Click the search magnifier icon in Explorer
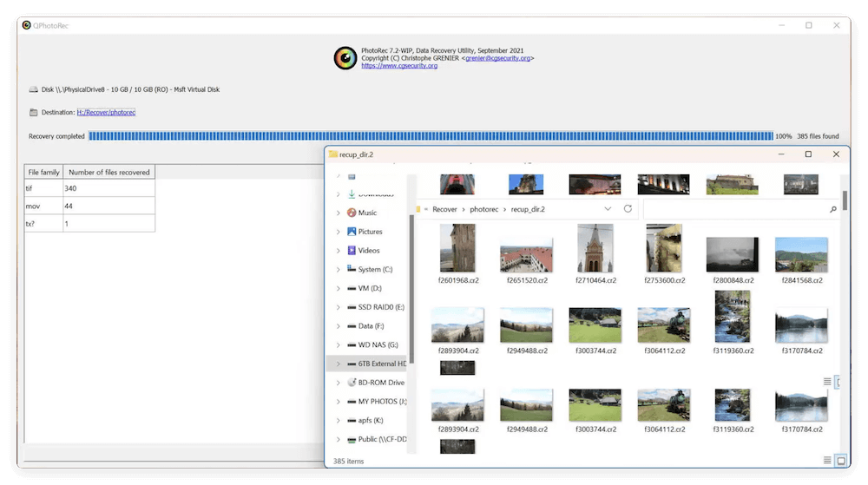The width and height of the screenshot is (868, 485). click(832, 209)
